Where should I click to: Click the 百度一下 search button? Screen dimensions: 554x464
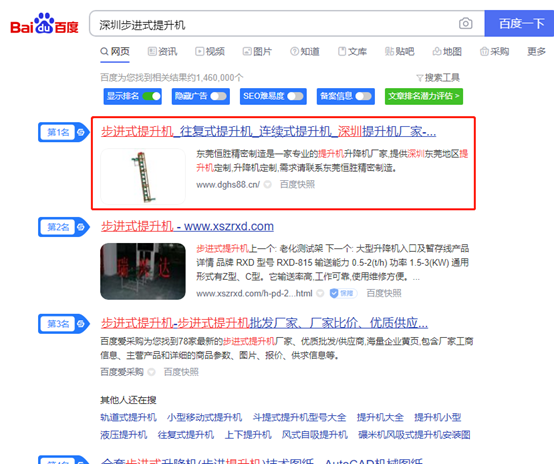[519, 23]
